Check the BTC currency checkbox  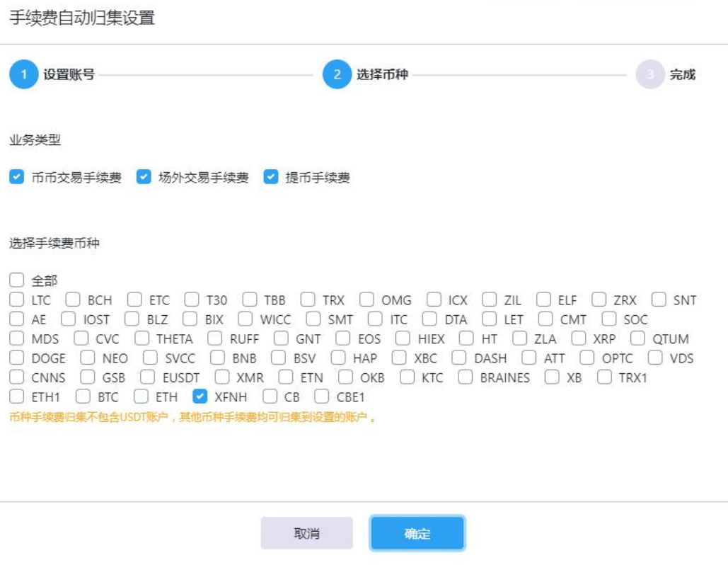(83, 396)
